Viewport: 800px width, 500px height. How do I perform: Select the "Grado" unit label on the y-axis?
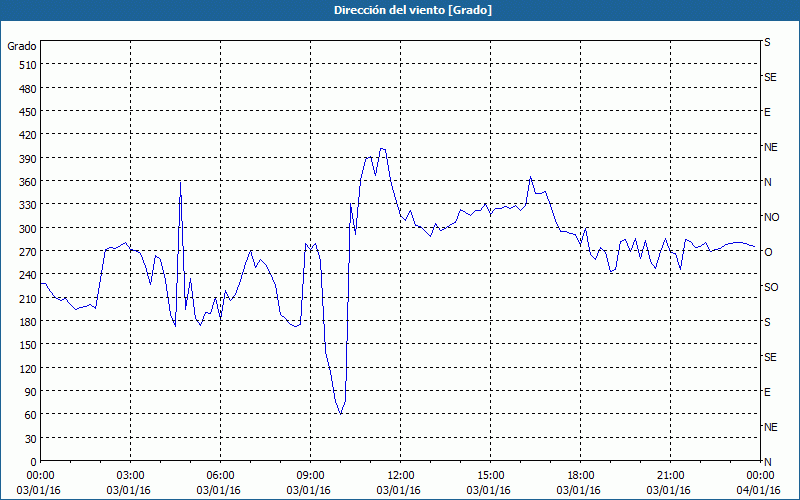pos(22,46)
